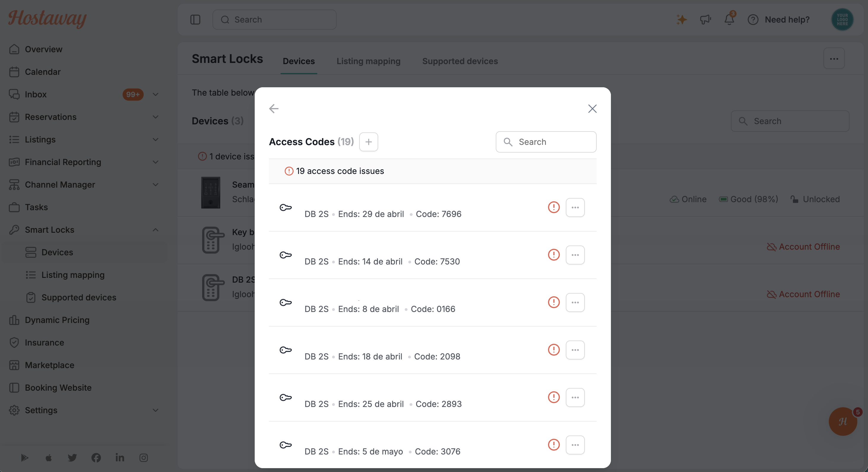Click the Access Codes search field
The image size is (868, 472).
546,142
